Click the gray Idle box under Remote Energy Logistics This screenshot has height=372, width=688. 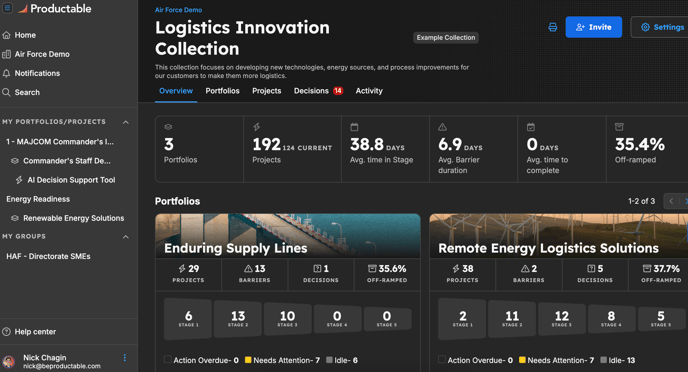[x=603, y=360]
